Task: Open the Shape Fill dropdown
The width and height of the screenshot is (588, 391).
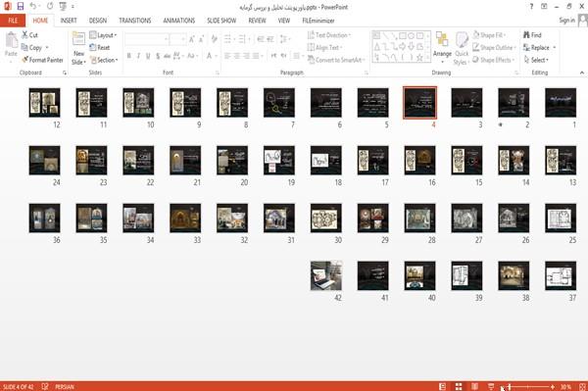Action: click(489, 35)
